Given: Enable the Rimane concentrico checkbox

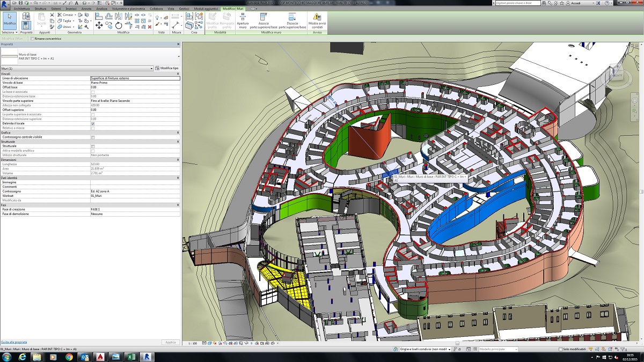Looking at the screenshot, I should click(32, 39).
